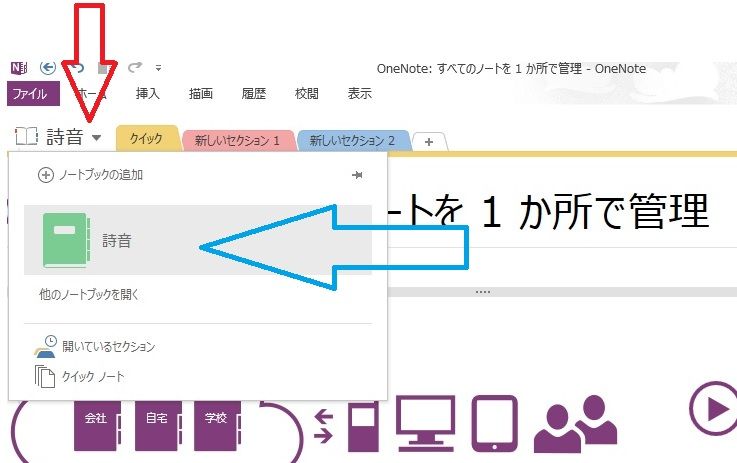Click the 自宅 notebook graphic

pyautogui.click(x=158, y=426)
